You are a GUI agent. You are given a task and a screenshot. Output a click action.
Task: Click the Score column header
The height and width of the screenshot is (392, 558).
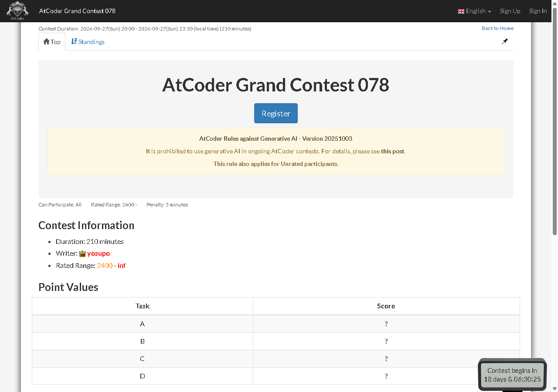[x=386, y=306]
